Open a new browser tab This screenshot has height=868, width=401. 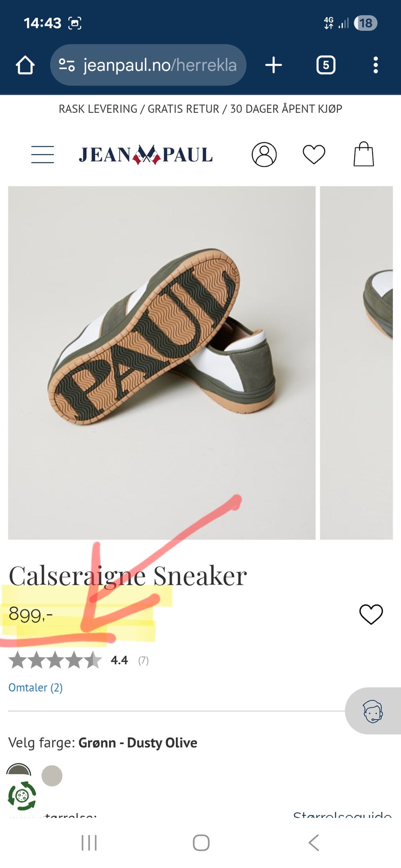click(x=274, y=65)
